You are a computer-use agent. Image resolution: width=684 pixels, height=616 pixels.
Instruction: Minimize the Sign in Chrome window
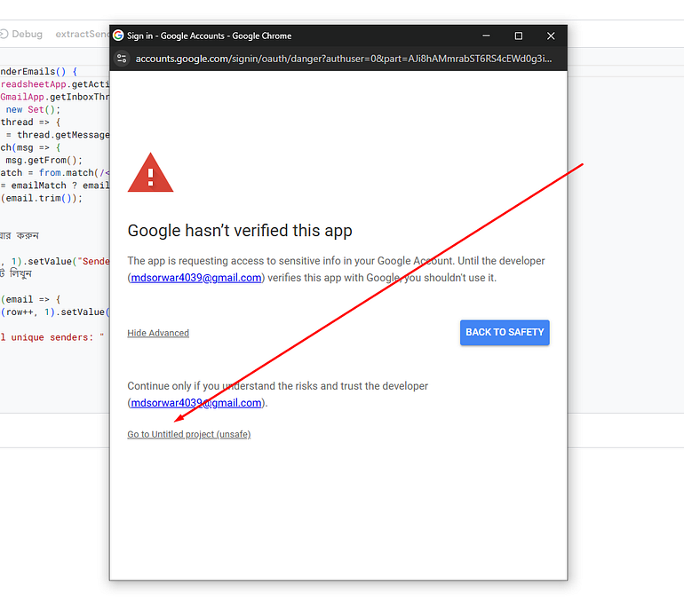486,36
